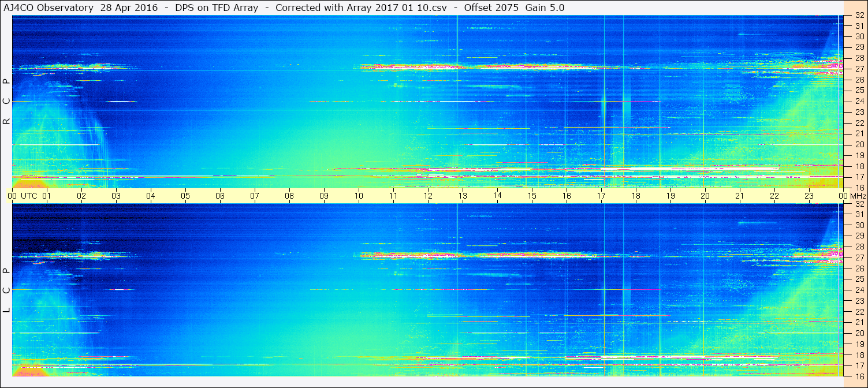Click 28 MHz label on RCP panel
The height and width of the screenshot is (388, 868).
tap(859, 58)
